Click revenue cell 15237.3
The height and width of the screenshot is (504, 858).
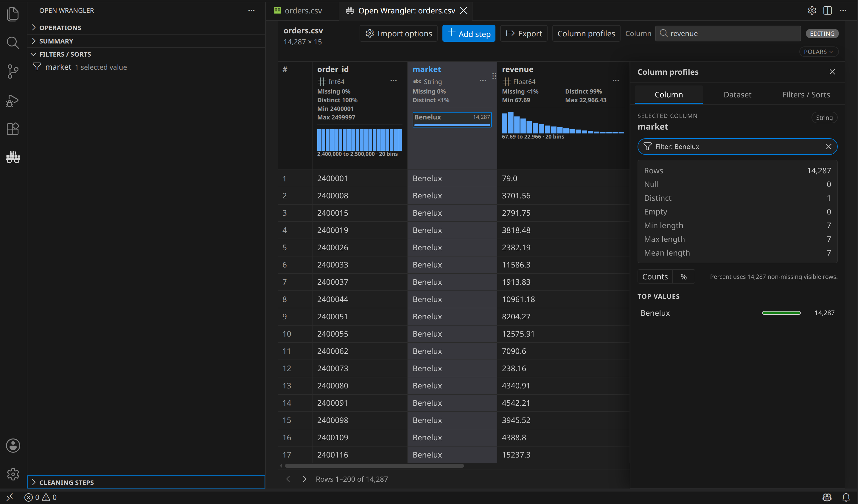pos(563,455)
